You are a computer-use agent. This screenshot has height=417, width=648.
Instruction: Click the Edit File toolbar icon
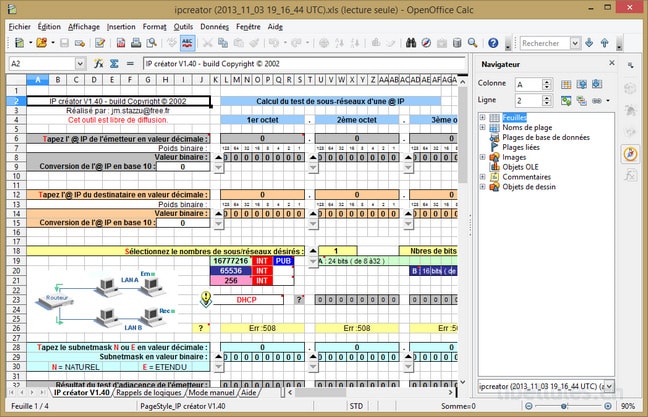pyautogui.click(x=100, y=43)
